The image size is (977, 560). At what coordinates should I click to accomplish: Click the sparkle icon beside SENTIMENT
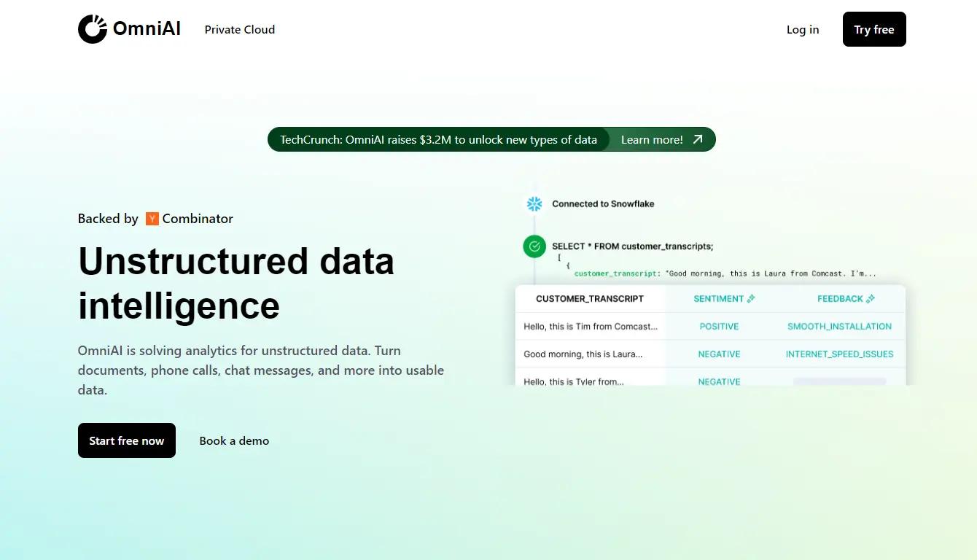pyautogui.click(x=752, y=299)
